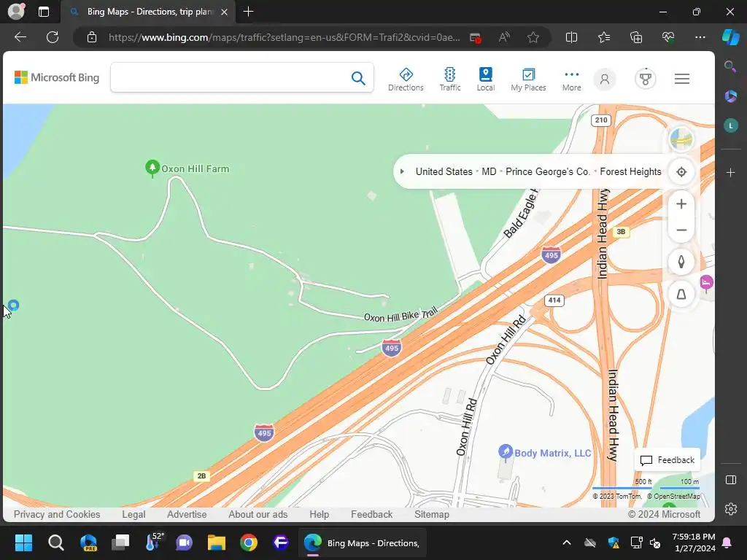Click the pink hotel map pin
The height and width of the screenshot is (560, 747).
click(706, 283)
